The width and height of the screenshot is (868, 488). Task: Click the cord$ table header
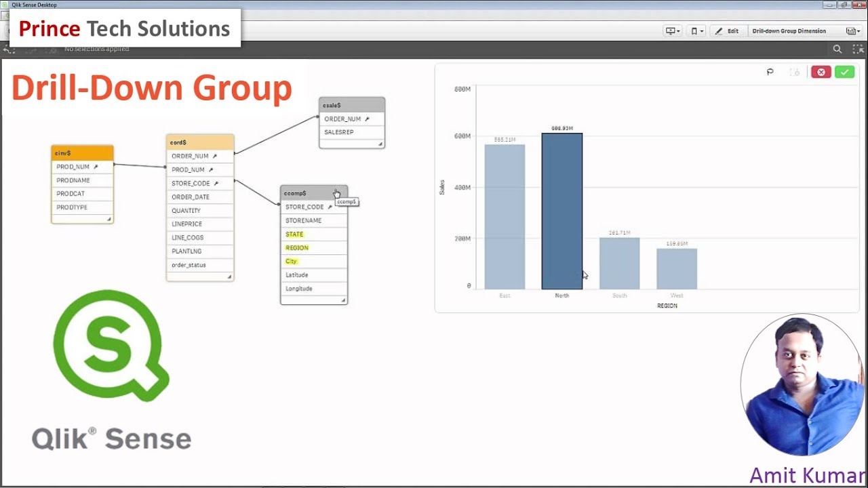[x=200, y=142]
